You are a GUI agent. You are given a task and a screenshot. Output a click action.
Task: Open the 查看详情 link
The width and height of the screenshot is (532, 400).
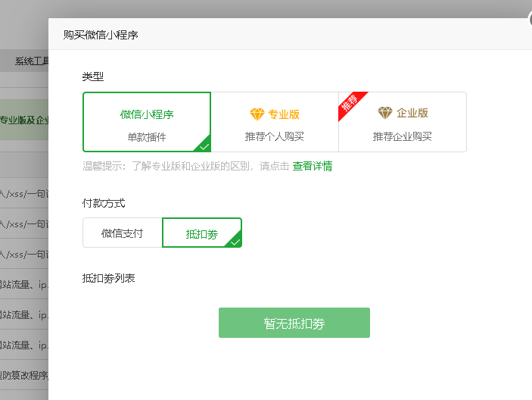(312, 166)
